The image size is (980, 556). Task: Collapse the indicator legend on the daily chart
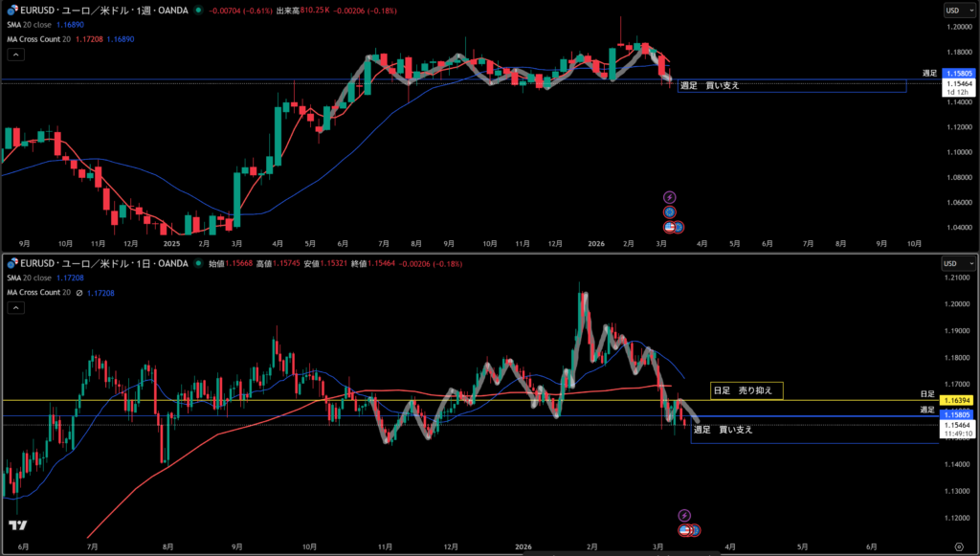click(x=15, y=307)
